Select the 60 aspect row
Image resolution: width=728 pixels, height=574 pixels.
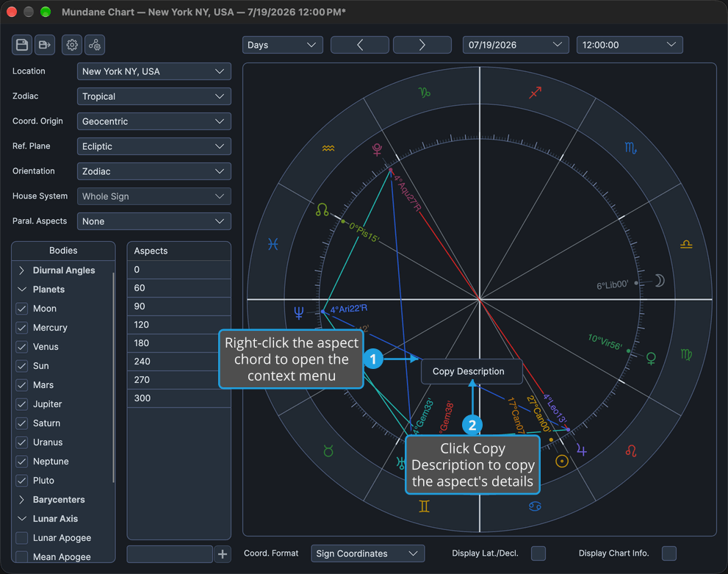click(x=179, y=288)
